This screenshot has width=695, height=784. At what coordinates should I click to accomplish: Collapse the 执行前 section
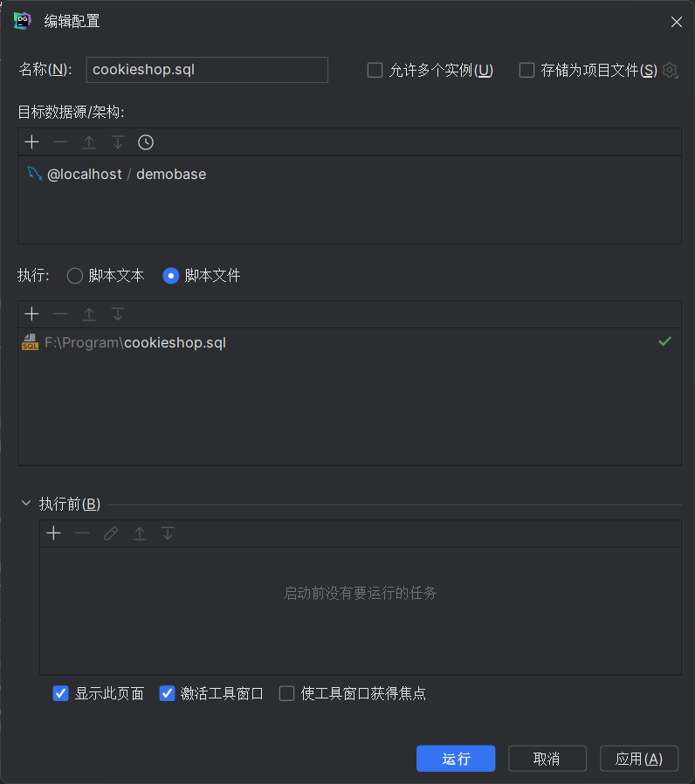(x=25, y=503)
